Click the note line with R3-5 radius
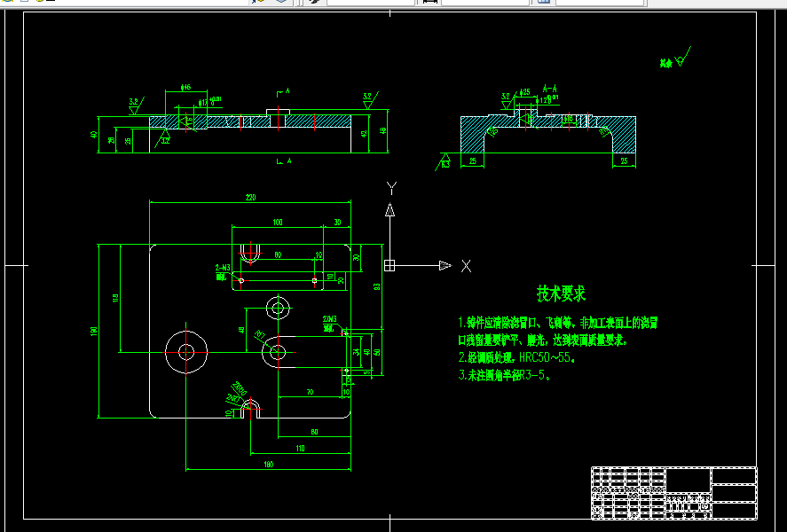Image resolution: width=787 pixels, height=532 pixels. (x=504, y=375)
